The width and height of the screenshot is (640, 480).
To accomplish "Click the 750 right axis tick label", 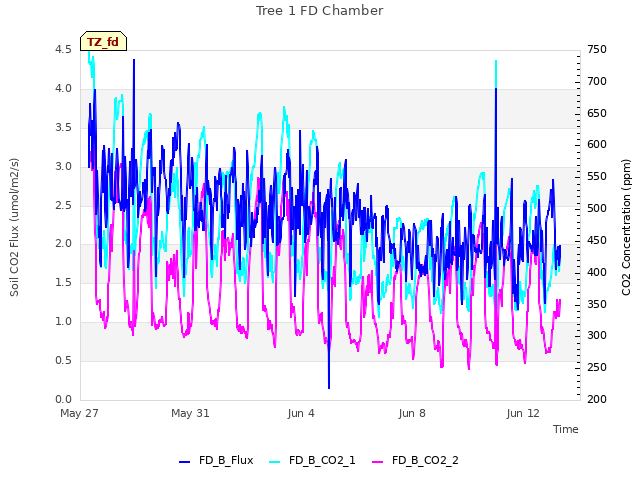I will pos(597,49).
